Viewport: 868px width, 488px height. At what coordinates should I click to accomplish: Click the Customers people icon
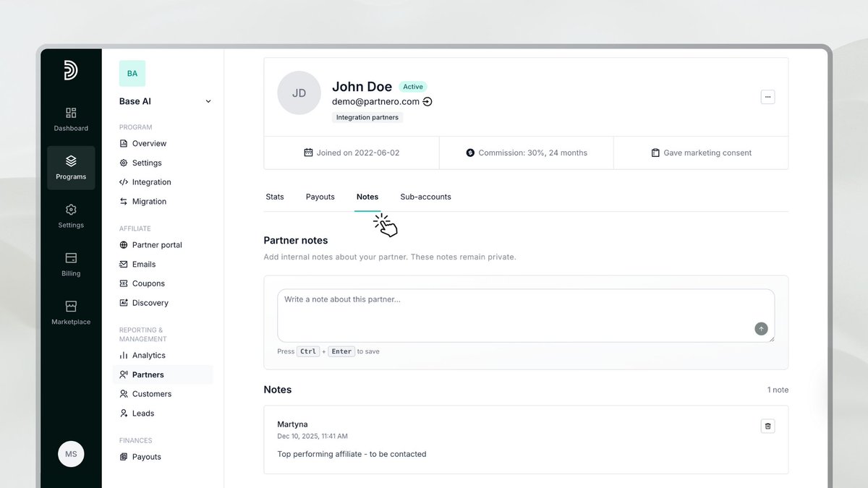click(124, 394)
